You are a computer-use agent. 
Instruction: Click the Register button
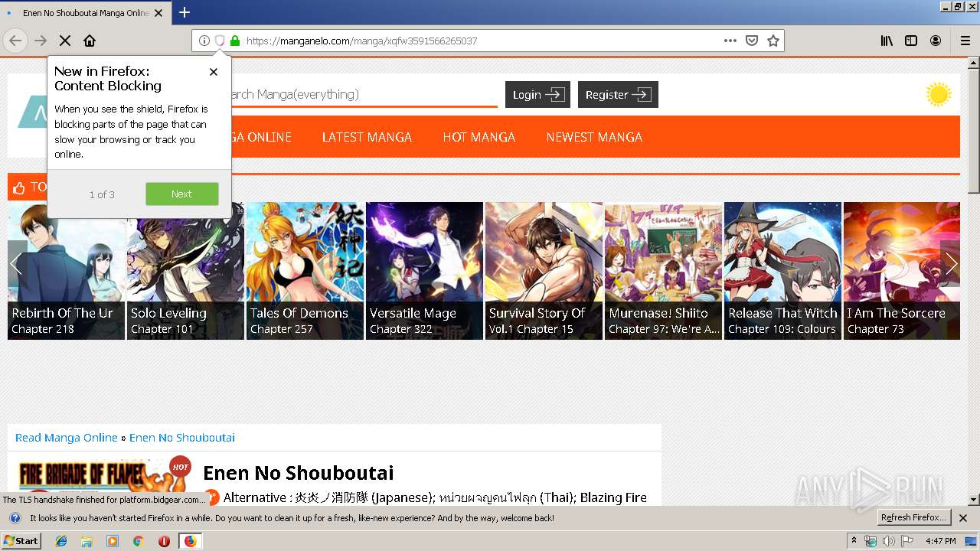point(618,95)
